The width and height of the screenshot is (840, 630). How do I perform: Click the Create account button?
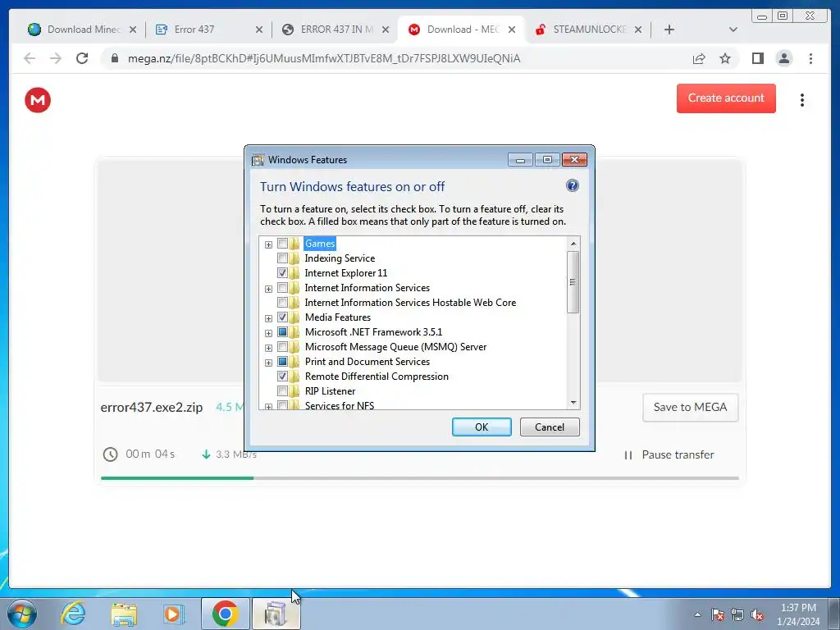[x=726, y=98]
